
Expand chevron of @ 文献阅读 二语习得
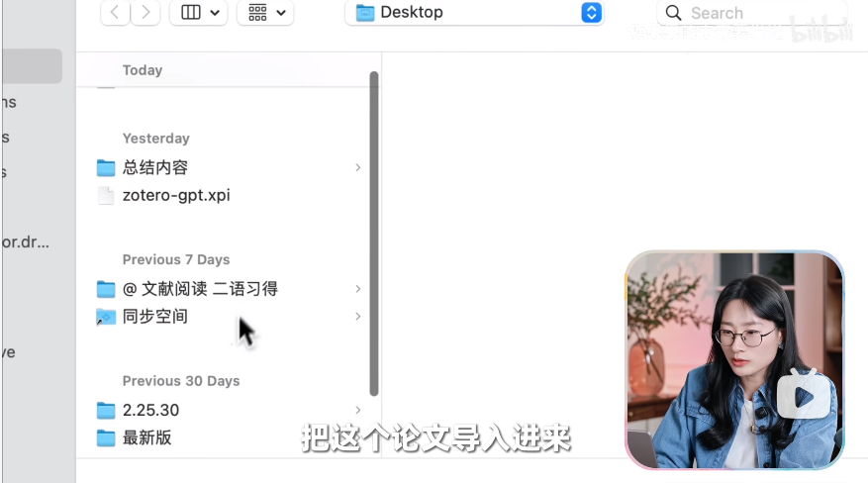[x=358, y=289]
